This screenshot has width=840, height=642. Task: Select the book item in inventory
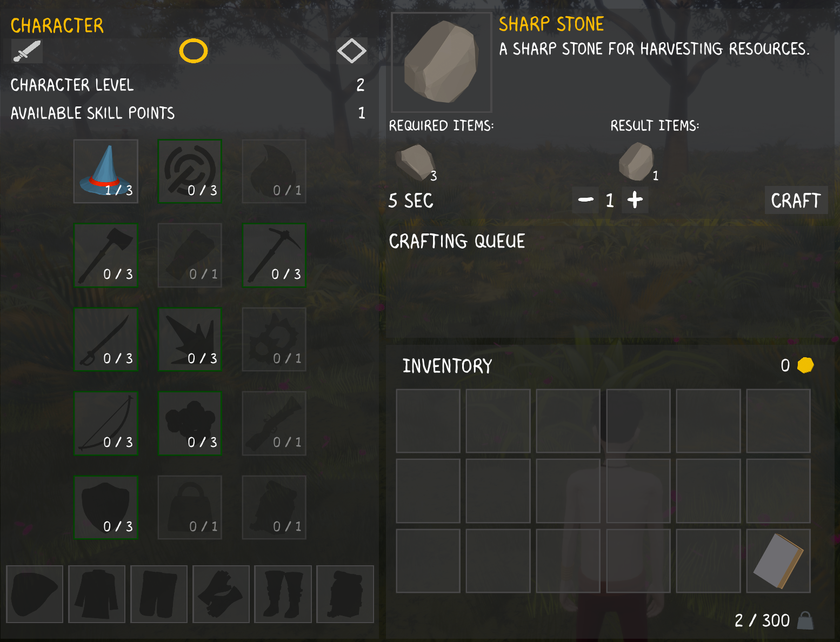coord(778,561)
